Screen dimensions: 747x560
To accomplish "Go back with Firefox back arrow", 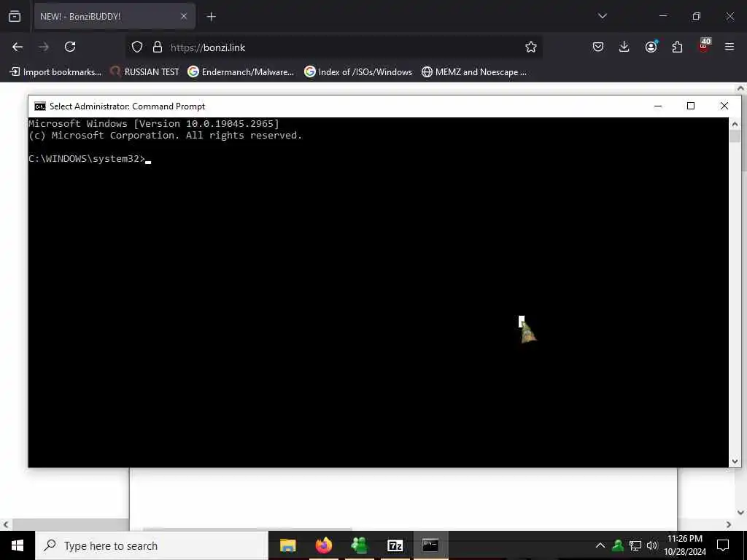I will tap(18, 47).
